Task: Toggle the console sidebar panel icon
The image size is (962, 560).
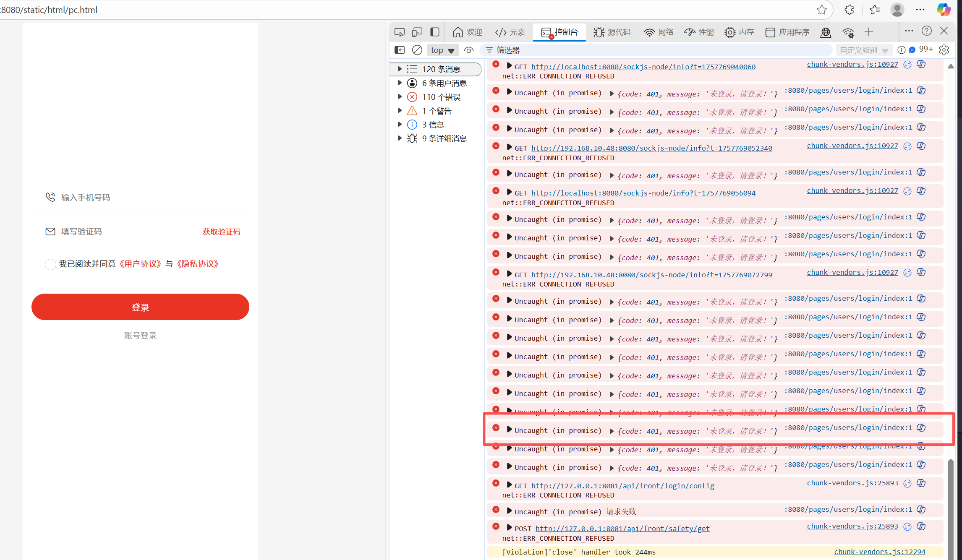Action: coord(400,50)
